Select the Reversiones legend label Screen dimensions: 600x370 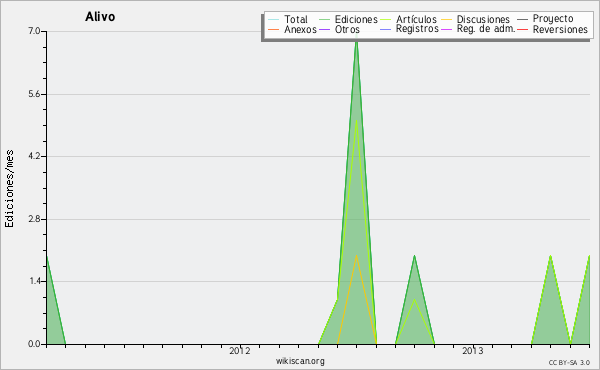coord(560,29)
